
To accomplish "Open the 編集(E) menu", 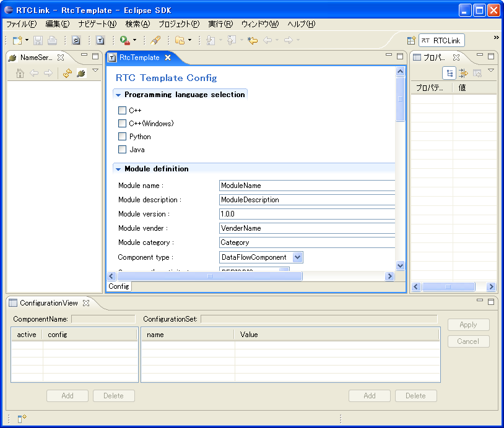I will pyautogui.click(x=58, y=24).
